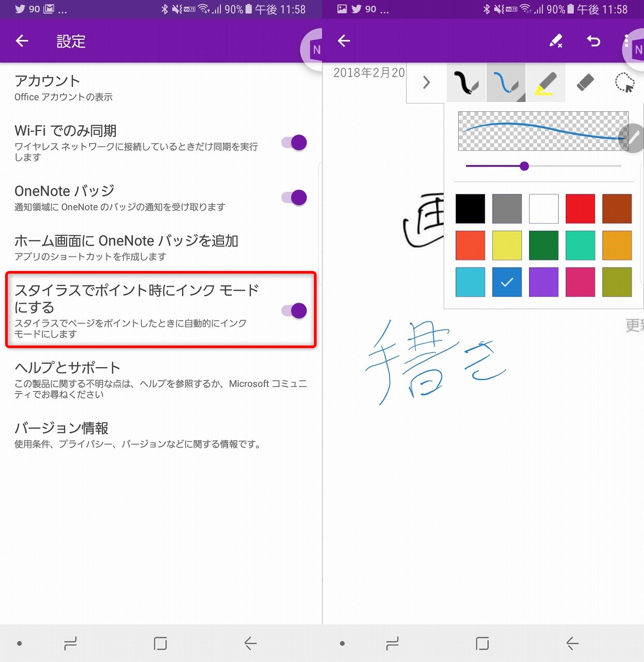Tap the black handwritten ink character
Screen dimensions: 644x662
pos(423,220)
